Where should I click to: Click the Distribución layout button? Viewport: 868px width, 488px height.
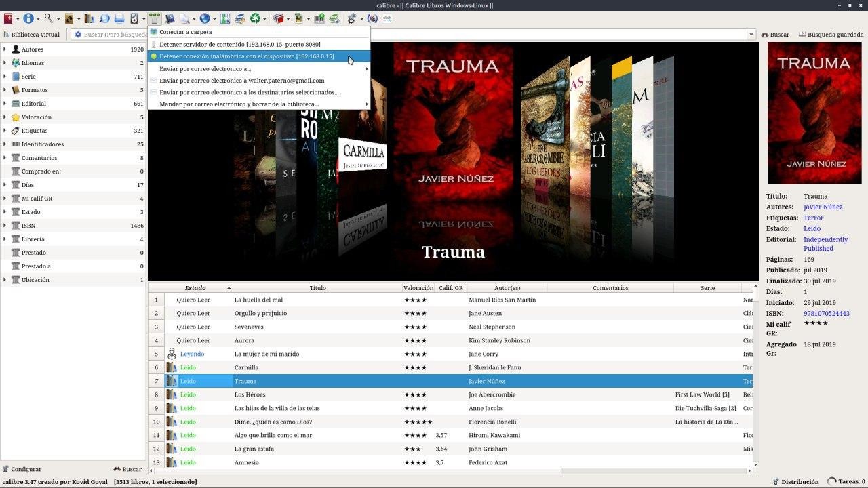click(795, 482)
